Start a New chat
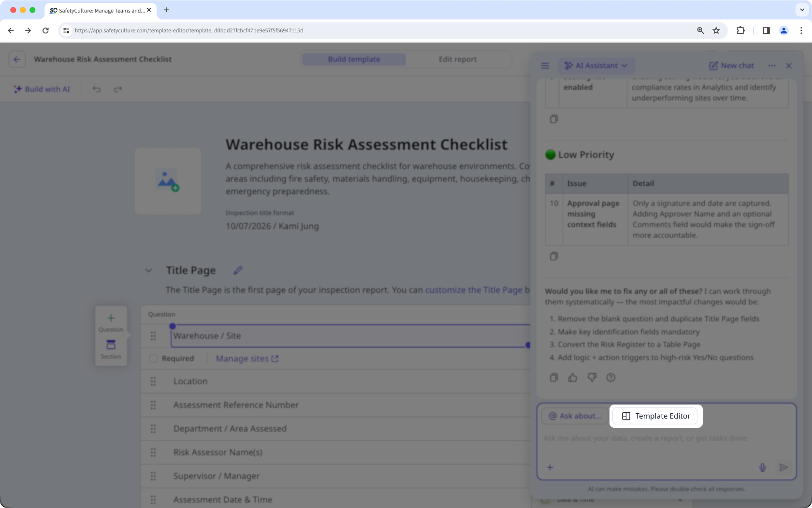This screenshot has height=508, width=812. 731,66
